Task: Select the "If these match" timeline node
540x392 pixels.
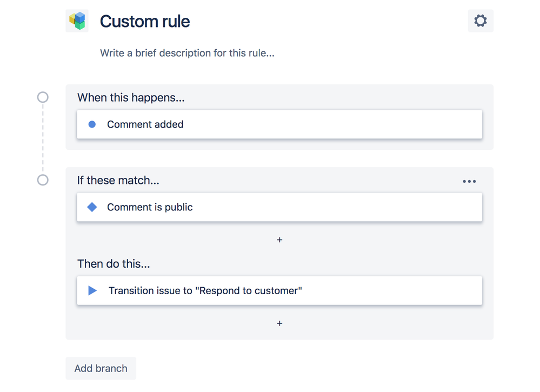Action: click(x=43, y=180)
